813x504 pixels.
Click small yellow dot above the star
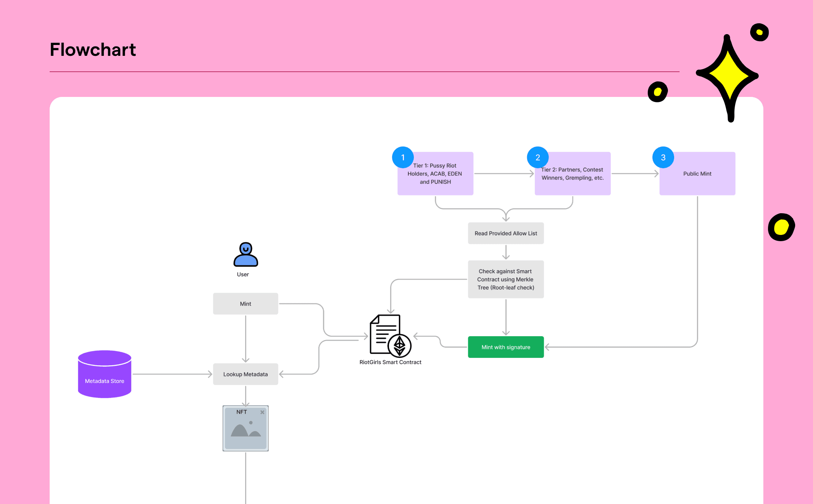tap(759, 32)
